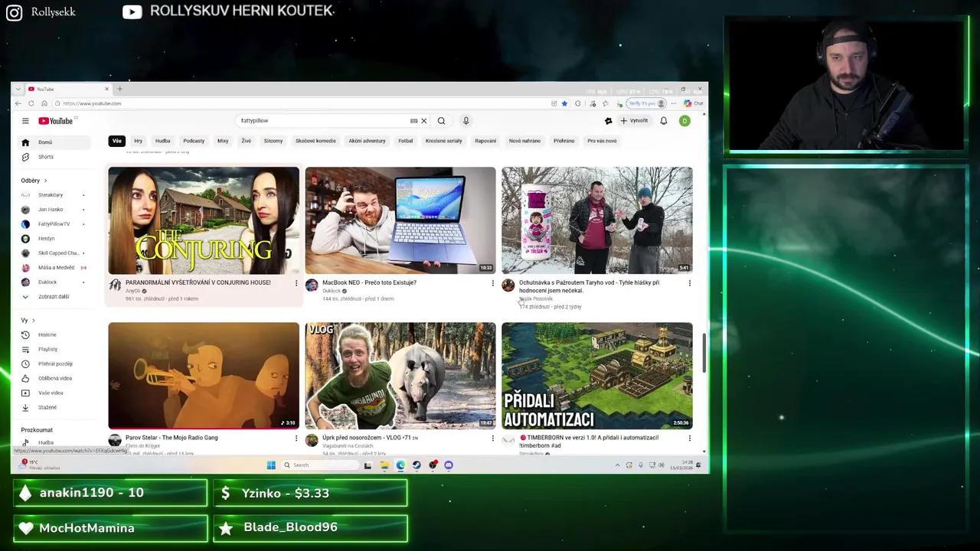
Task: Click the magnifier search button
Action: (441, 121)
